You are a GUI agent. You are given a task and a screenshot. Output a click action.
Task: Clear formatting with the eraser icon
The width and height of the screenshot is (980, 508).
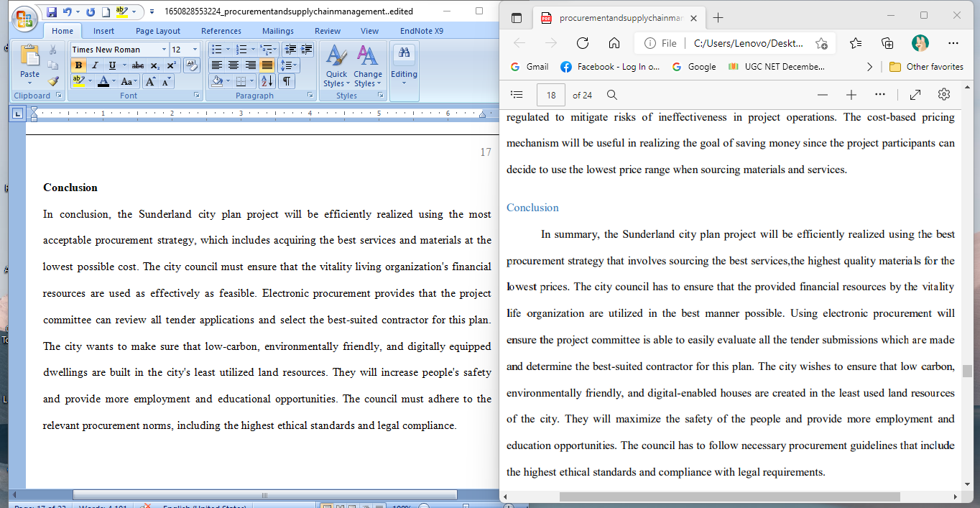point(192,65)
